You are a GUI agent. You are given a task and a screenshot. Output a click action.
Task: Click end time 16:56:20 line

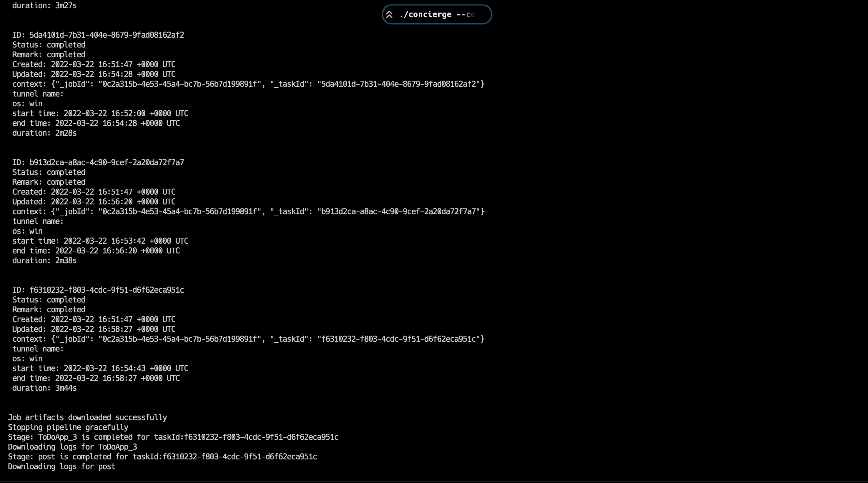tap(96, 251)
